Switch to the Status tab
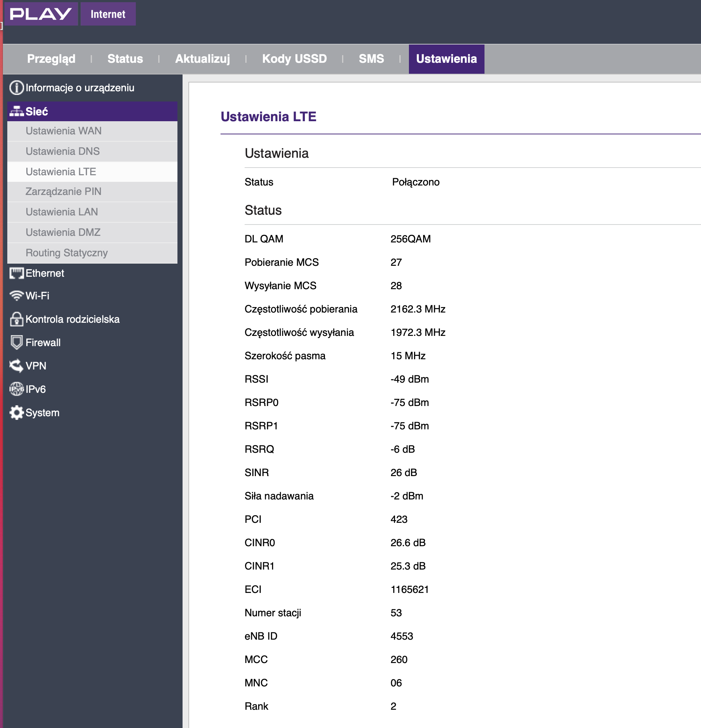The height and width of the screenshot is (728, 701). pyautogui.click(x=125, y=59)
